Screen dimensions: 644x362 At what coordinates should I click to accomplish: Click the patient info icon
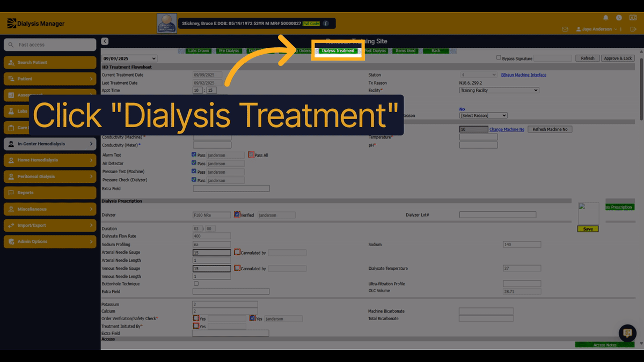(326, 24)
